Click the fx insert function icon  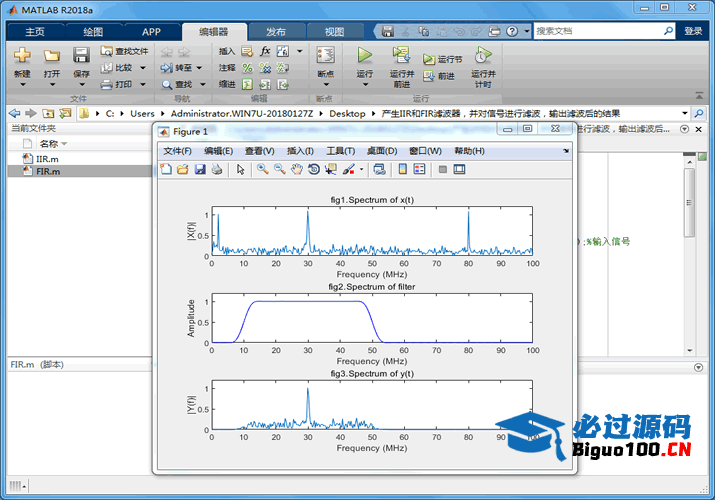click(x=265, y=51)
